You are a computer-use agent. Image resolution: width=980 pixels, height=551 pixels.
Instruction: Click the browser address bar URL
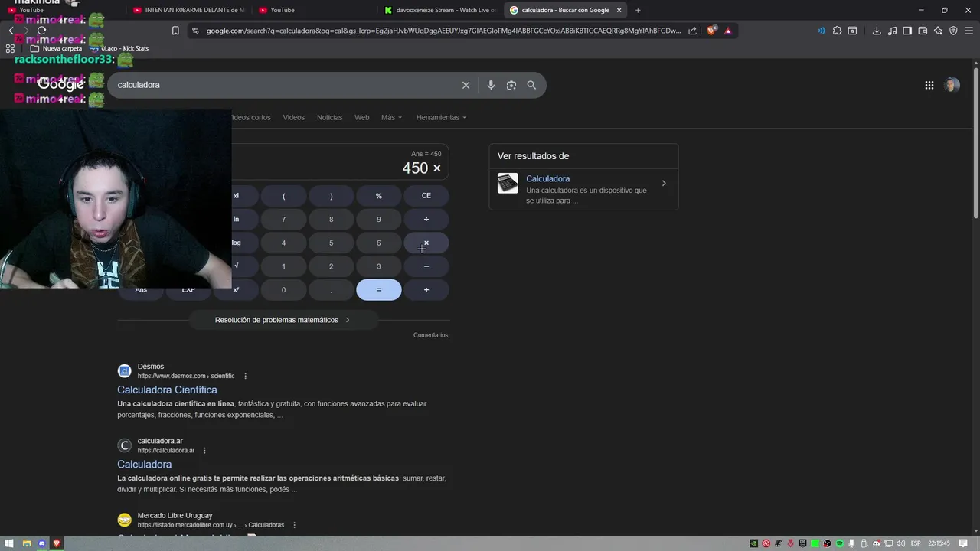pos(443,31)
